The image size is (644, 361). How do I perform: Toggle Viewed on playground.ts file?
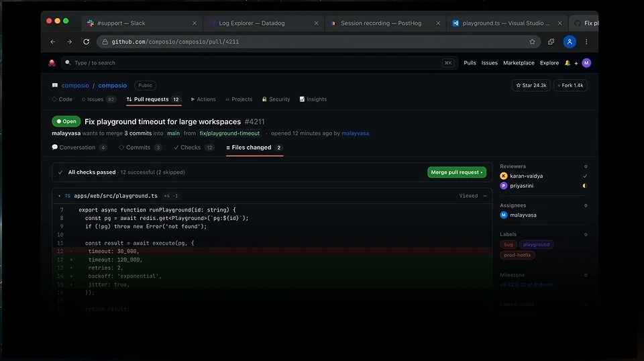pyautogui.click(x=468, y=196)
